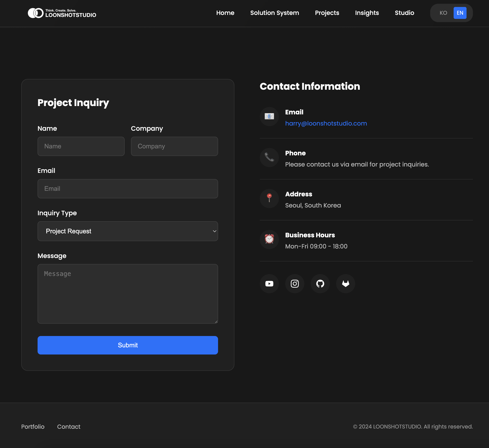Open the YouTube social link icon
This screenshot has width=489, height=448.
tap(269, 284)
